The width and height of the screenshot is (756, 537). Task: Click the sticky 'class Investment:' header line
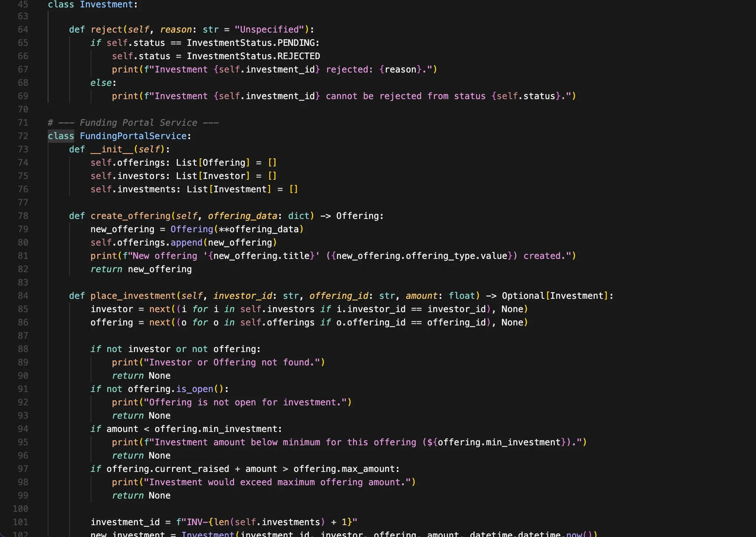pyautogui.click(x=93, y=4)
